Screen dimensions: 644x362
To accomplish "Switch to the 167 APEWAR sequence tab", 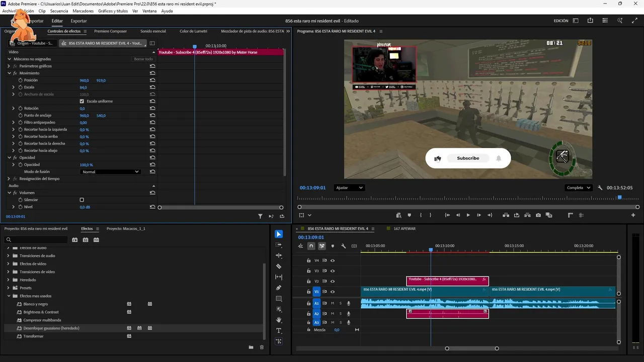I will pyautogui.click(x=405, y=229).
